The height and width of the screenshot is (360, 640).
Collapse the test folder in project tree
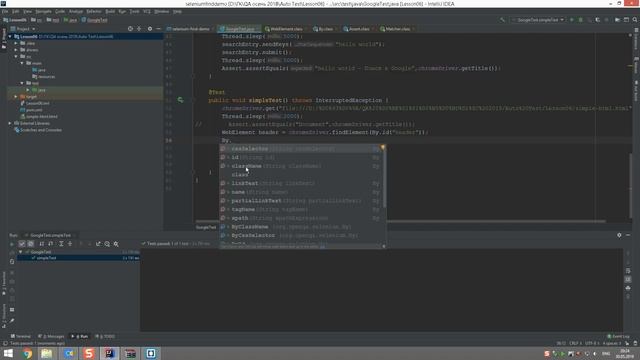(22, 83)
